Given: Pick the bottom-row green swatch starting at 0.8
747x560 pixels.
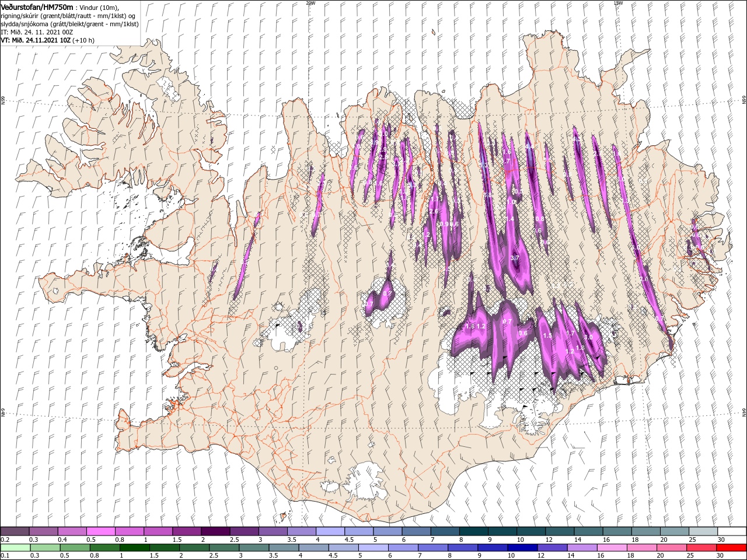Looking at the screenshot, I should (x=104, y=547).
